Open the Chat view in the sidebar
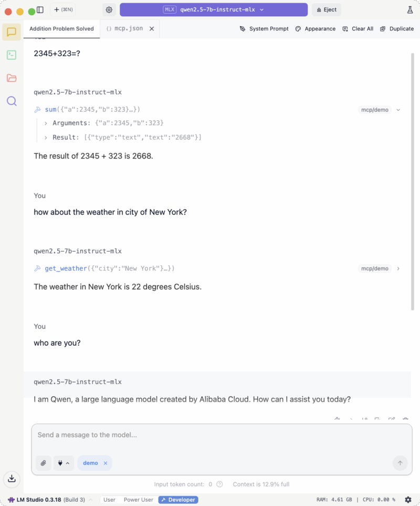Viewport: 420px width, 506px height. pos(12,32)
